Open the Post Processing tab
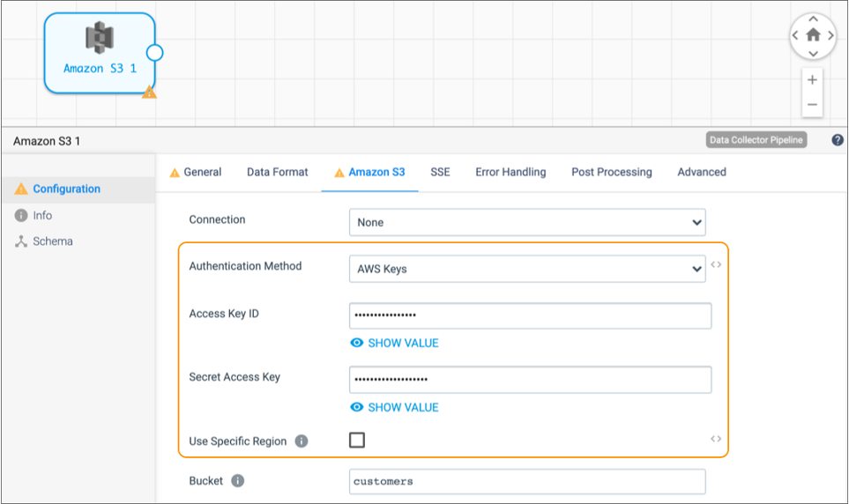Image resolution: width=849 pixels, height=504 pixels. pyautogui.click(x=612, y=172)
